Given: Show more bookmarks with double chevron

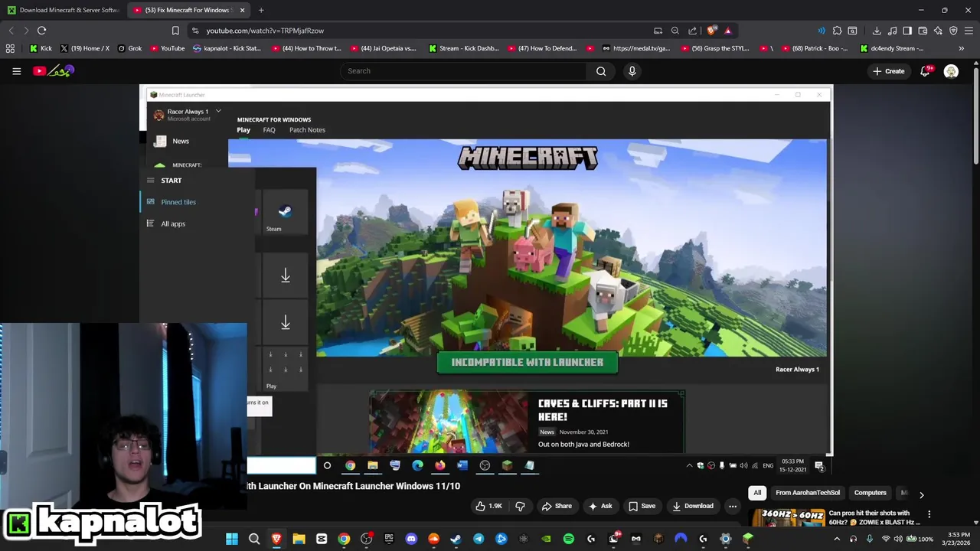Looking at the screenshot, I should 962,48.
